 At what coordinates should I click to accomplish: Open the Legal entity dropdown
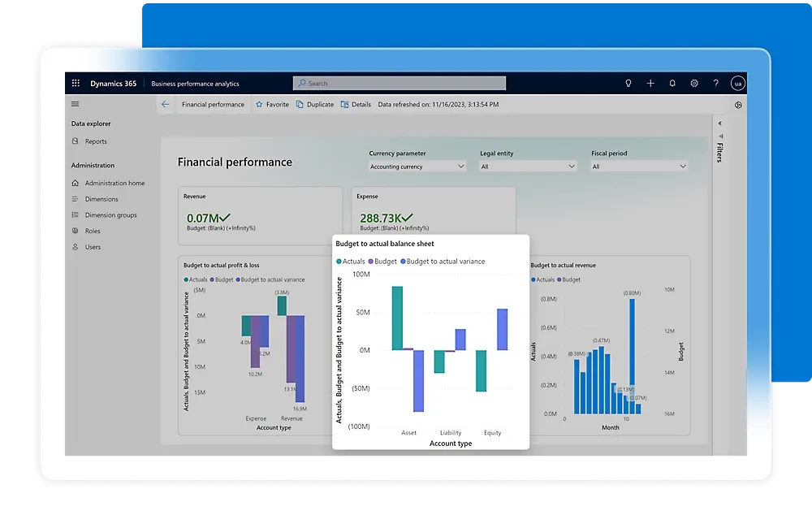click(x=527, y=166)
